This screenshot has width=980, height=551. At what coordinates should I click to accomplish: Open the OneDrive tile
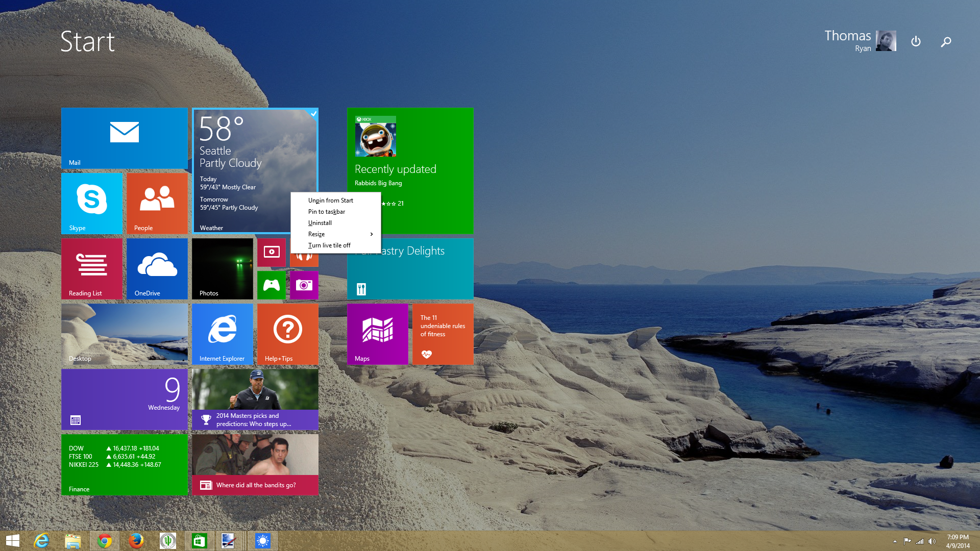[157, 268]
